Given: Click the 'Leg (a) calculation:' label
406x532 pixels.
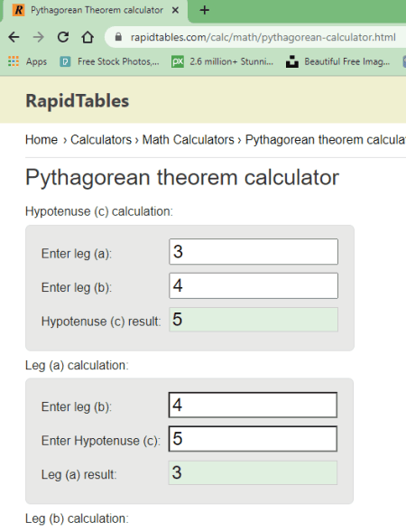Looking at the screenshot, I should click(77, 366).
